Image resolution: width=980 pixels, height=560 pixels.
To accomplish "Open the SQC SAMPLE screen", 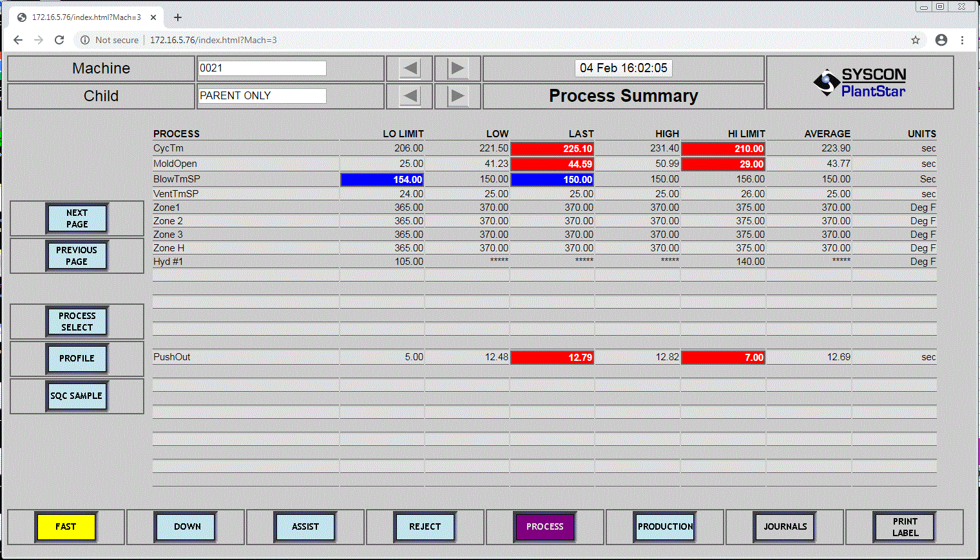I will 77,396.
